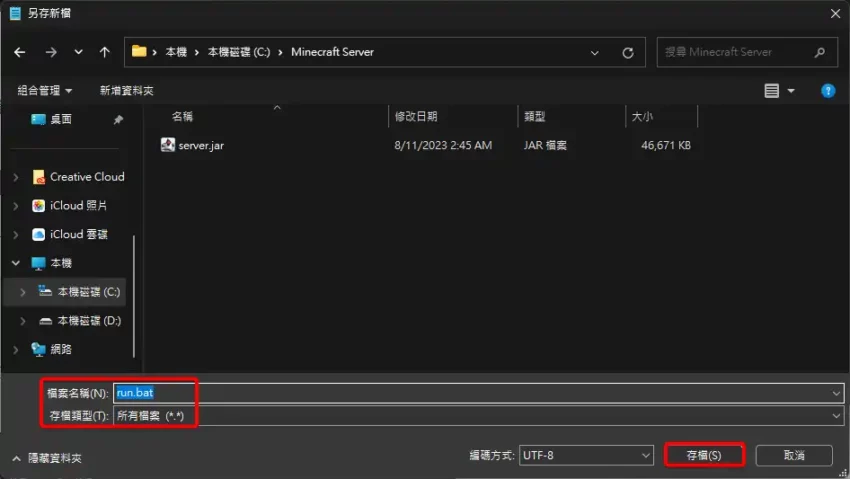The height and width of the screenshot is (479, 850).
Task: Create folder with 新增資料夾
Action: pos(126,90)
